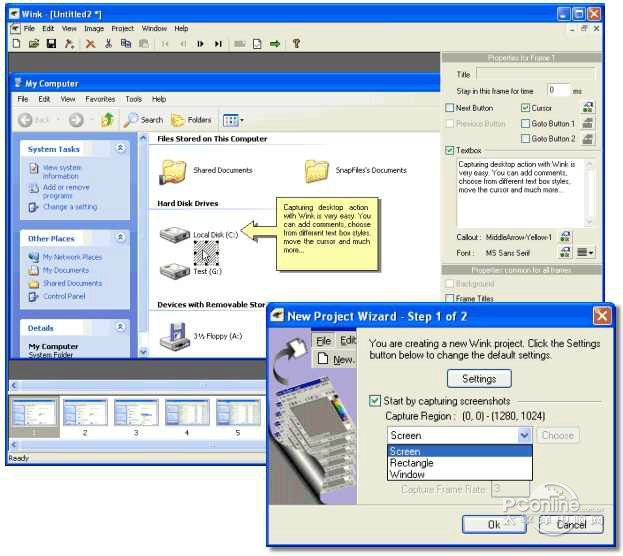Click the disabled Background checkbox
Viewport: 623px width, 556px height.
pyautogui.click(x=450, y=284)
